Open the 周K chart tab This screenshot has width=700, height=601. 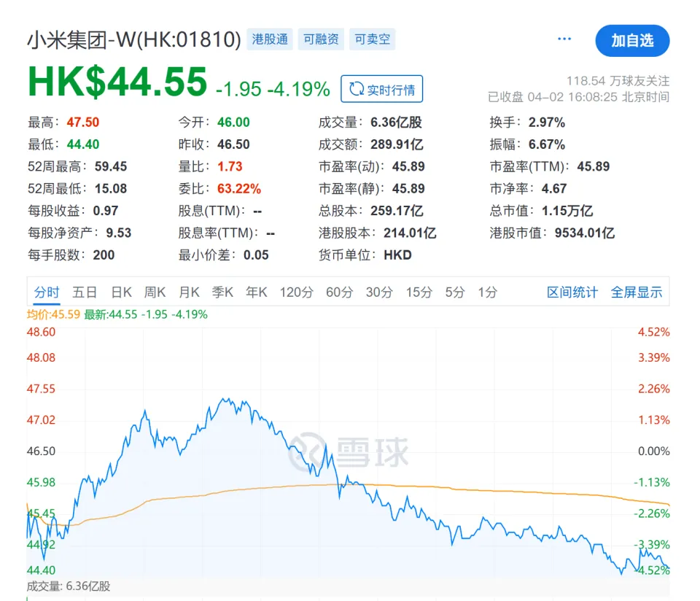point(155,292)
